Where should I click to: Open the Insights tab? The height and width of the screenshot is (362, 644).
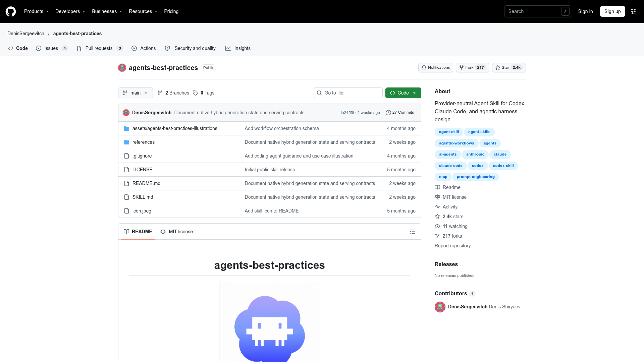238,48
